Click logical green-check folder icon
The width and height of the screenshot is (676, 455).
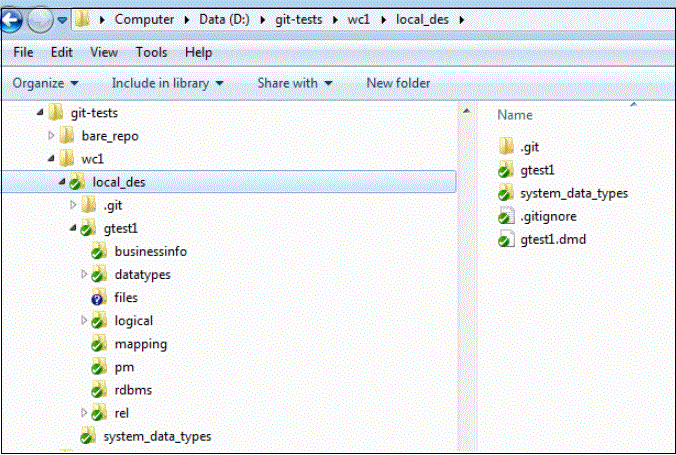pos(99,321)
